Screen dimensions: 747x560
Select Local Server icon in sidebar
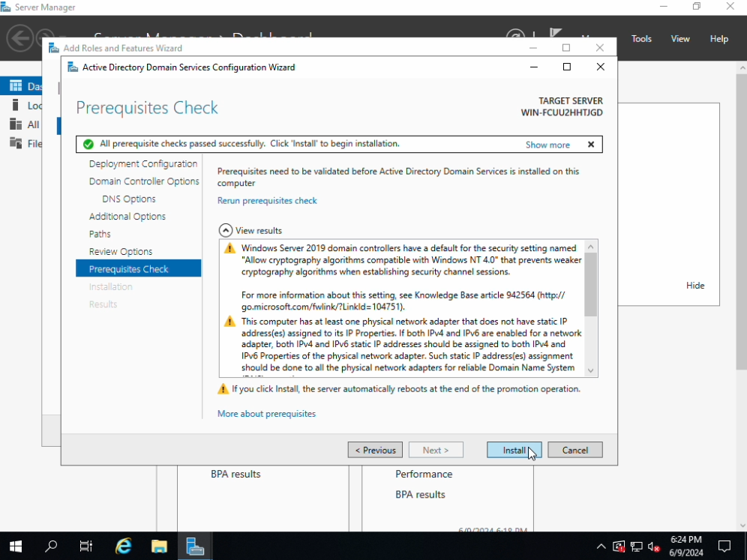[16, 105]
